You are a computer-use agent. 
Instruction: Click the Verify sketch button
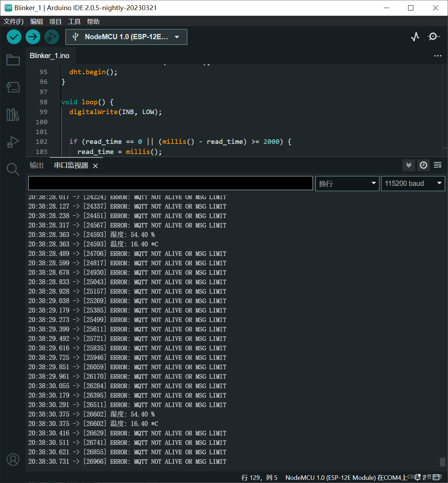(14, 36)
